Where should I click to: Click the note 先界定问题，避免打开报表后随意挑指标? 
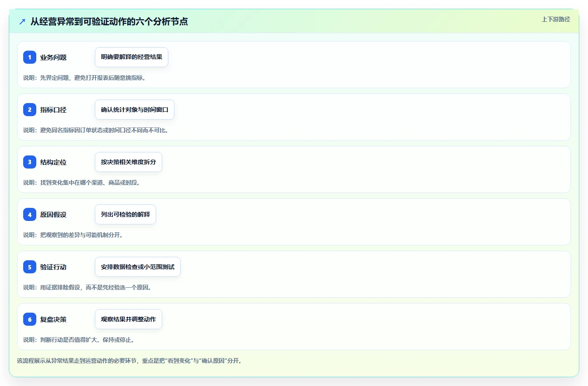(x=84, y=78)
